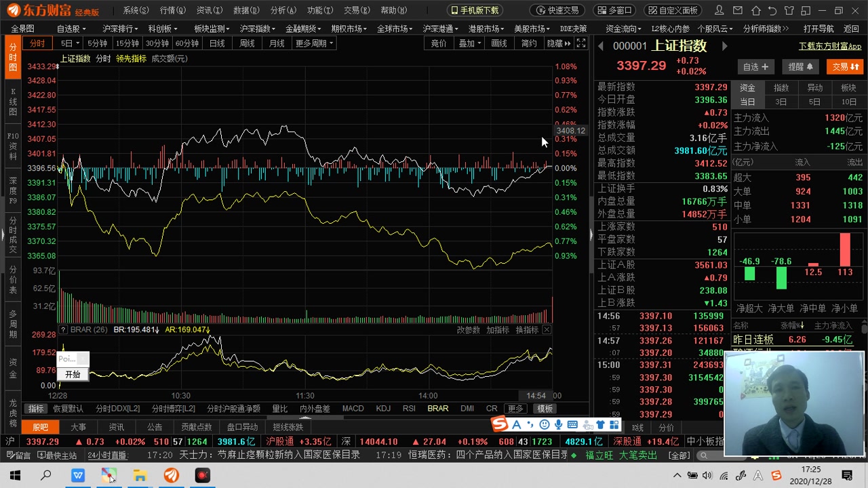Open the 大事 tab at bottom
Screen dimensions: 868x488
tap(78, 427)
